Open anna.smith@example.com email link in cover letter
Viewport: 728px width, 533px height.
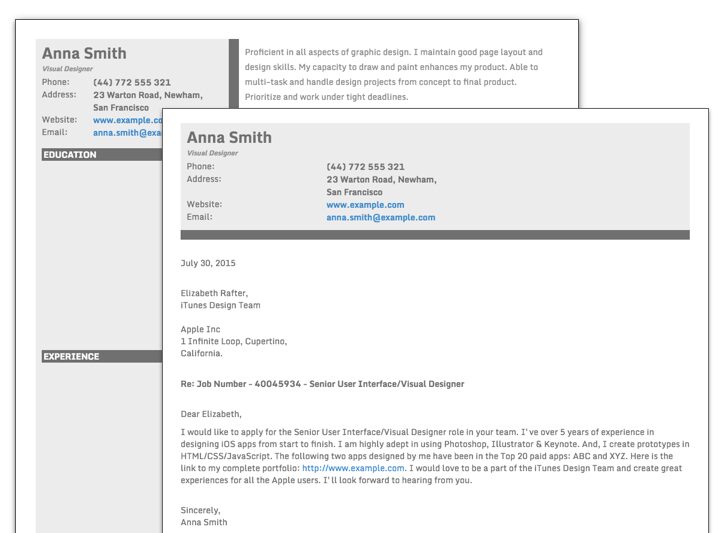coord(381,217)
